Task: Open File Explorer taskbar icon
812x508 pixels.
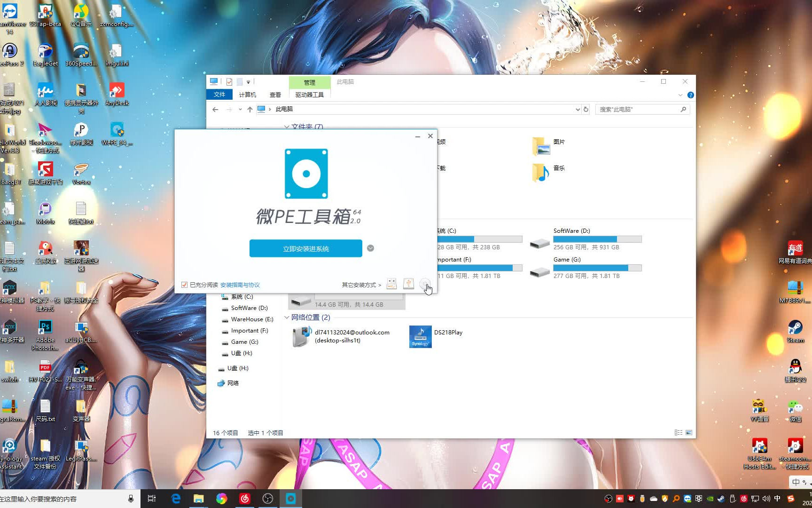Action: pos(199,499)
